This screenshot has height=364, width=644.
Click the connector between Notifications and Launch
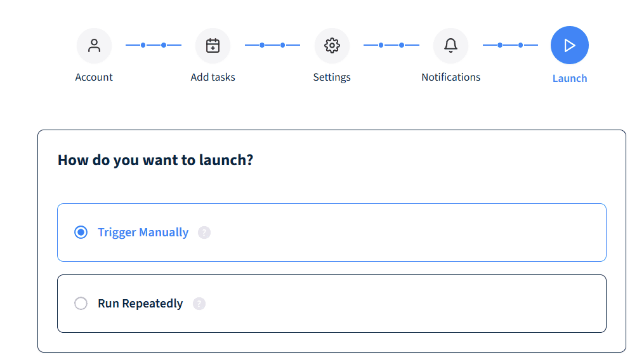pos(510,45)
